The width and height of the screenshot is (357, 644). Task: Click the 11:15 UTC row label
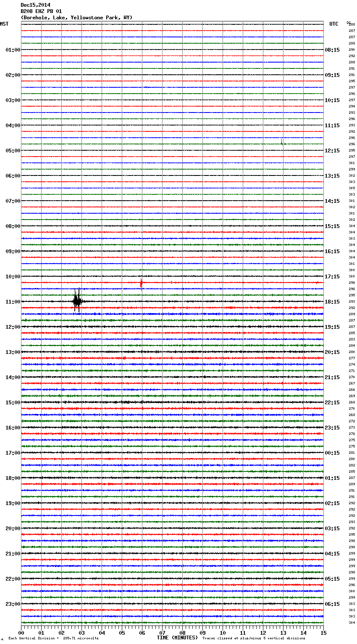pos(332,126)
